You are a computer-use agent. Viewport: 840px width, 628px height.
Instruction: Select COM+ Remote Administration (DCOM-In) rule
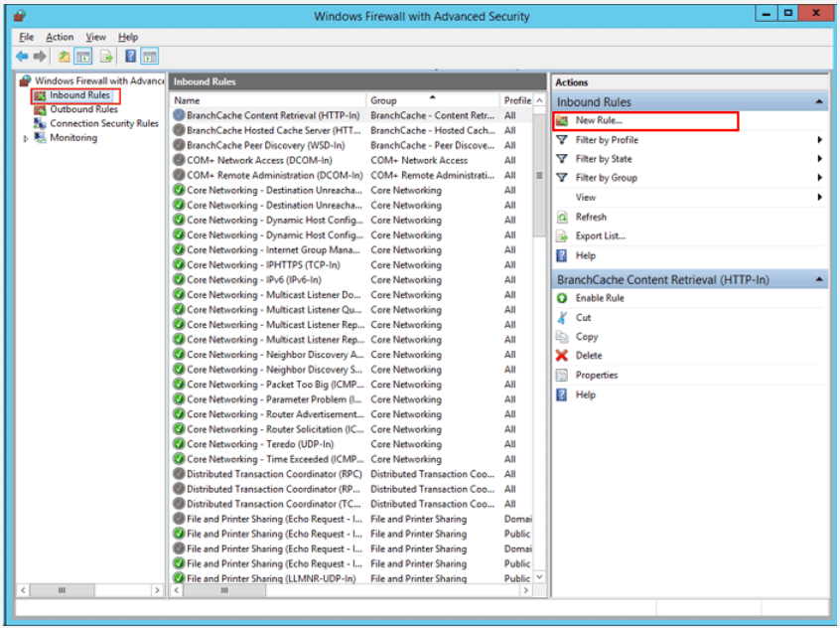tap(351, 175)
